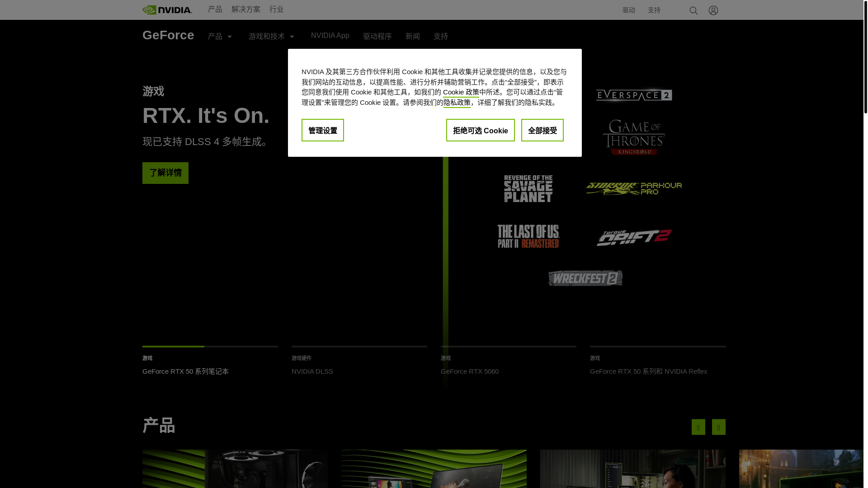Open third product card with woman at desk
Screen dimensions: 868x488
[633, 469]
